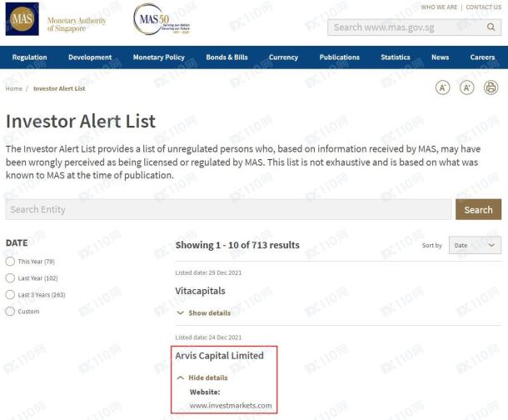Click Investor Alert List breadcrumb
Viewport: 508px width, 420px height.
tap(59, 88)
